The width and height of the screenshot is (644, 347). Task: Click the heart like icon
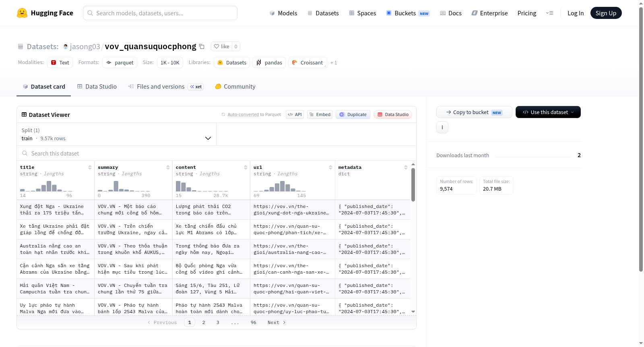click(x=217, y=46)
